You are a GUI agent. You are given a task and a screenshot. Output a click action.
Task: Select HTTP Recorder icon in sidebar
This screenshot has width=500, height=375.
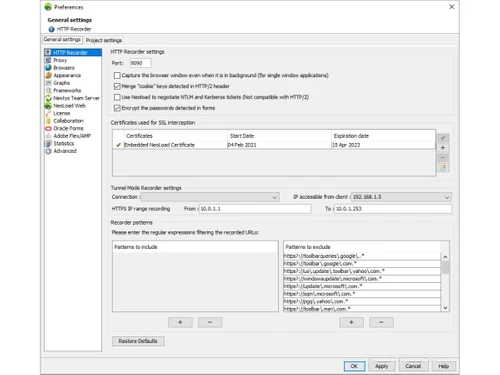[x=48, y=53]
